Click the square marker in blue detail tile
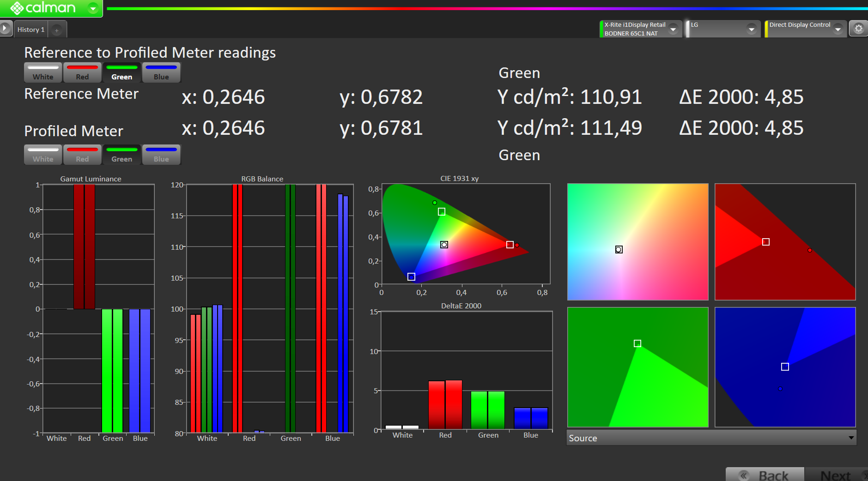Image resolution: width=868 pixels, height=481 pixels. 785,367
